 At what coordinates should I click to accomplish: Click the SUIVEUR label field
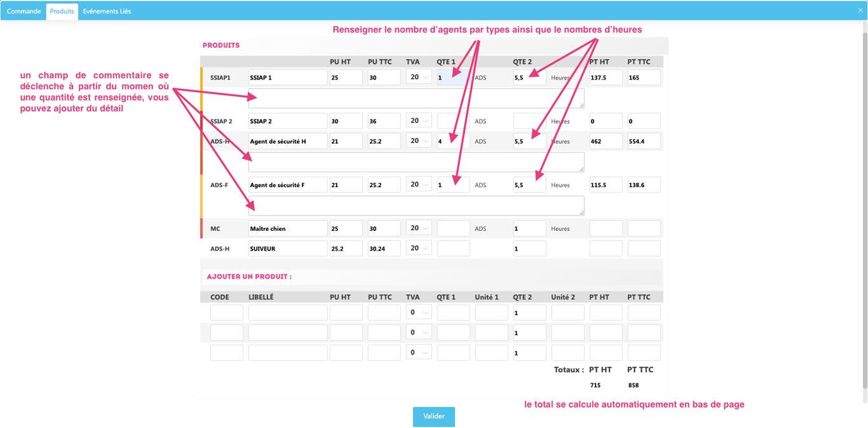[288, 249]
